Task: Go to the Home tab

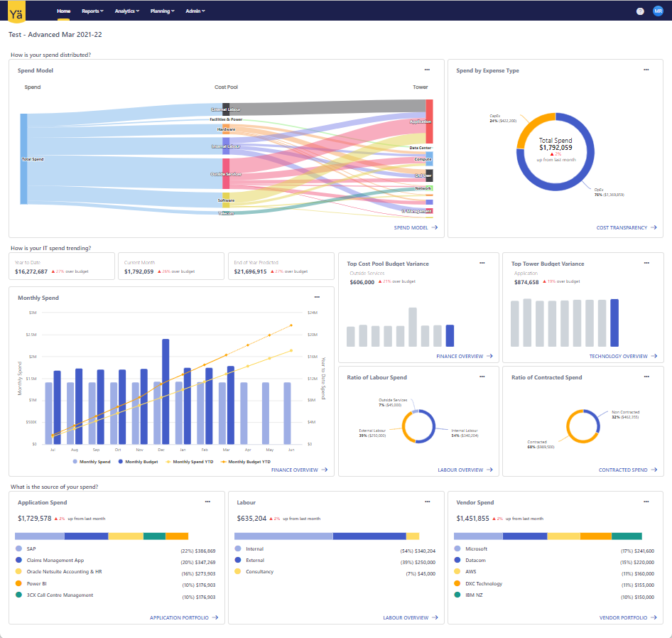Action: pyautogui.click(x=64, y=11)
